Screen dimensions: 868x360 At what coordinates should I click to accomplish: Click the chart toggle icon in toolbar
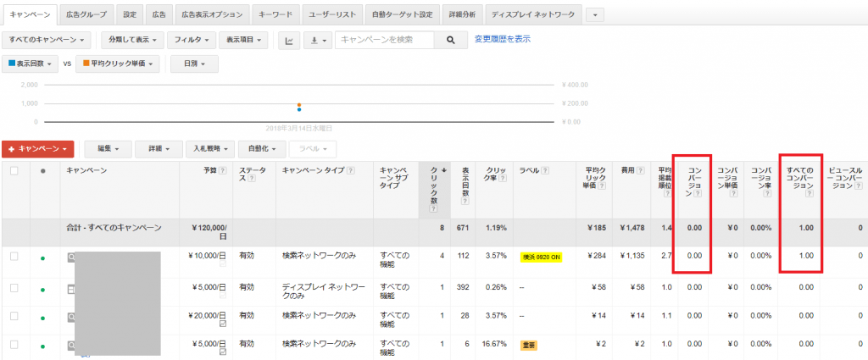[289, 41]
